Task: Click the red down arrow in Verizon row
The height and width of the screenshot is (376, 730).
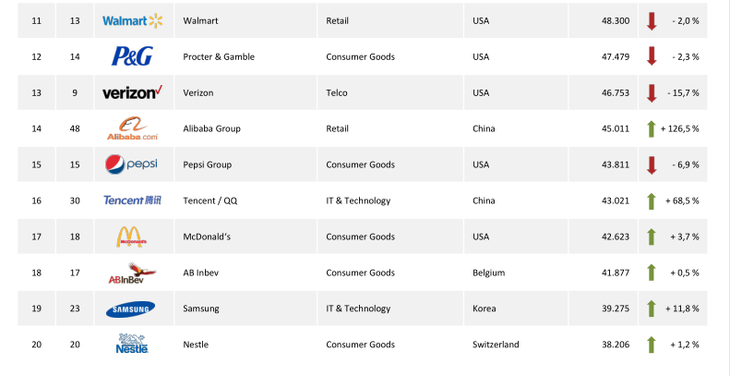Action: click(x=651, y=93)
